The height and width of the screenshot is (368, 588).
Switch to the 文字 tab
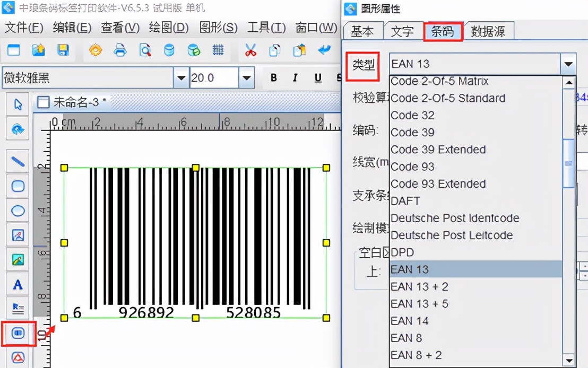tap(402, 31)
